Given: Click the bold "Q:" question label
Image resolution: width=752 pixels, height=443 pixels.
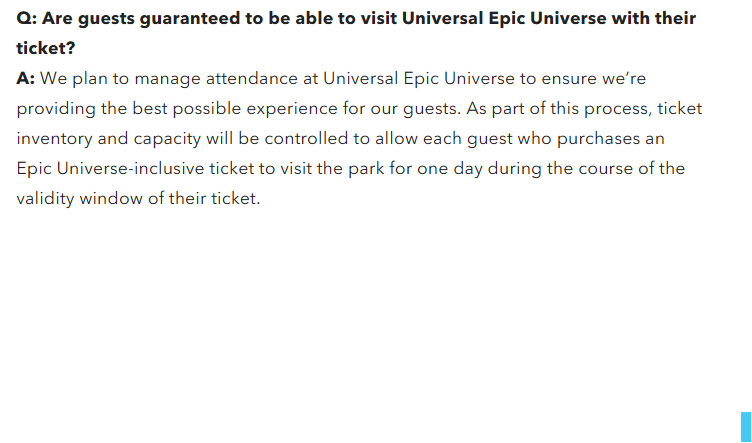Looking at the screenshot, I should click(27, 18).
